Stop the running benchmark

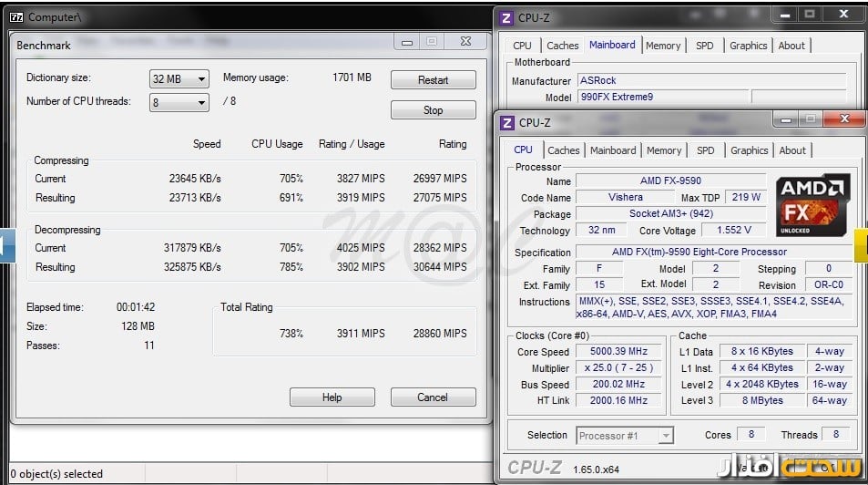433,109
